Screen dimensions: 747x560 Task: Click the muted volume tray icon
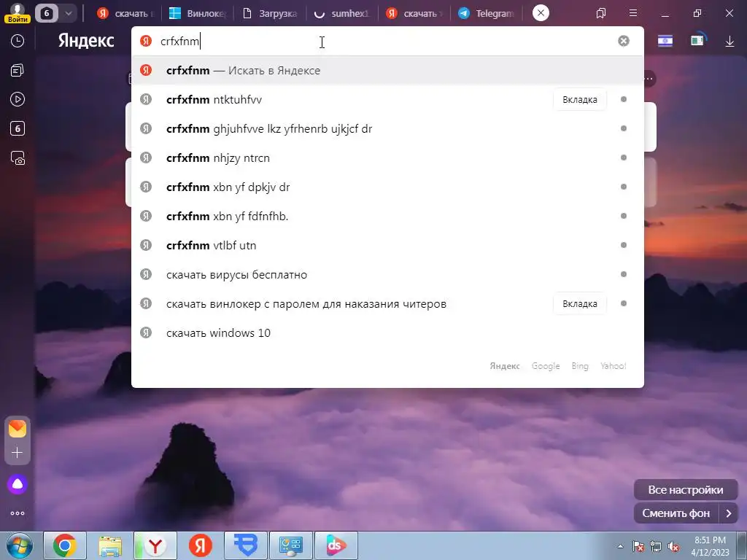click(673, 547)
